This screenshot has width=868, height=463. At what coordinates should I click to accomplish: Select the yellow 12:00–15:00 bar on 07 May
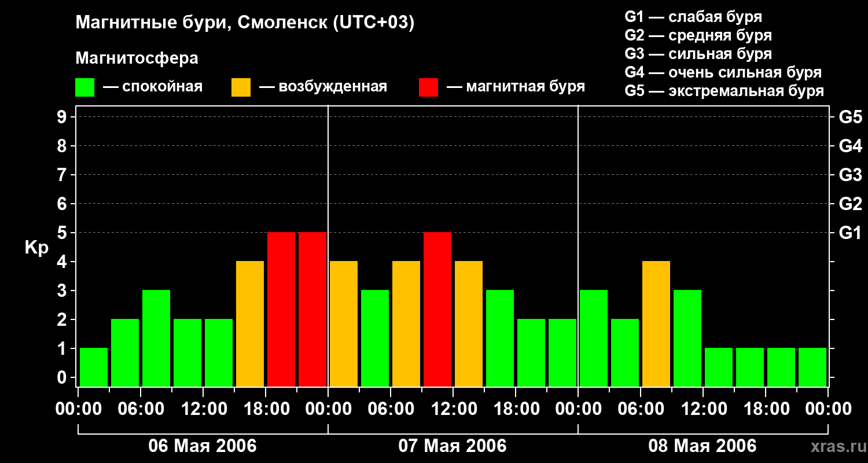(x=469, y=324)
